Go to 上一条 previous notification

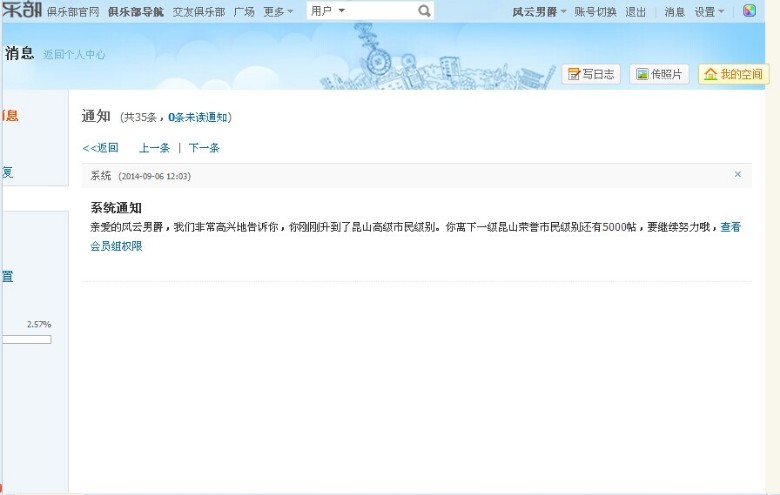coord(154,148)
